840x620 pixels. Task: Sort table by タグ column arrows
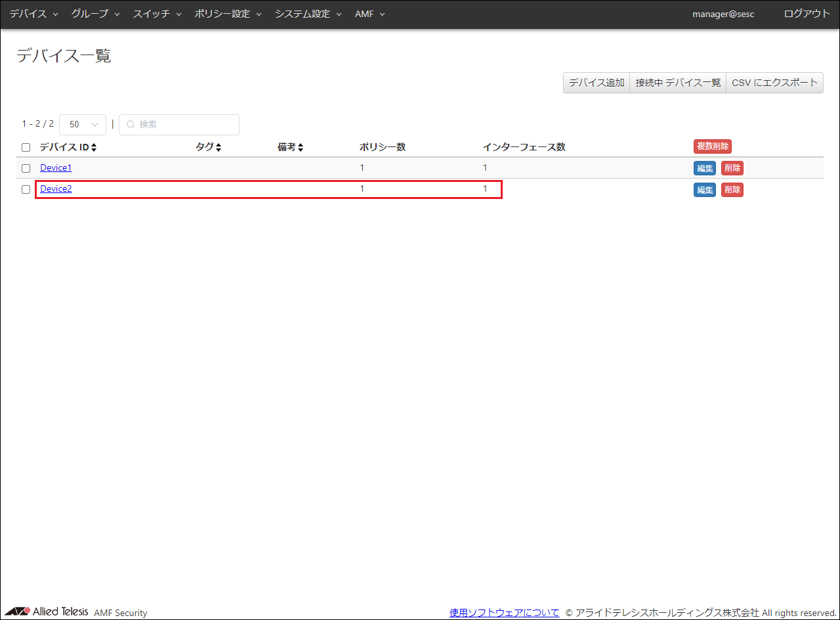(219, 148)
